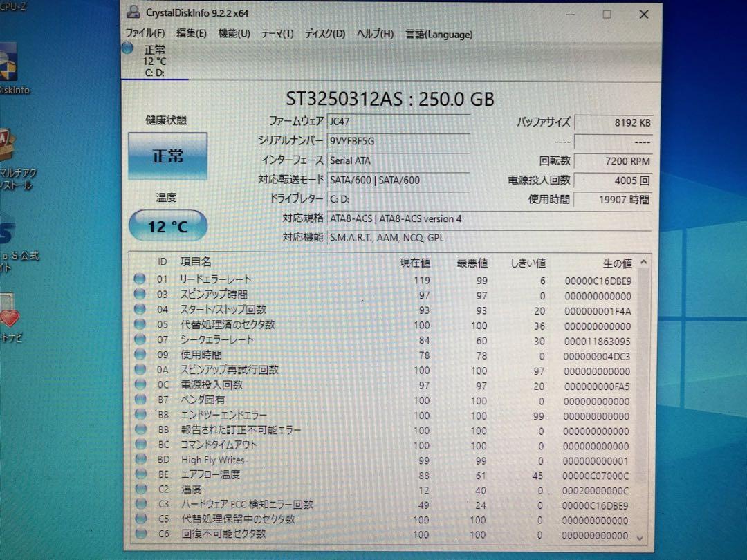Click raw value 000000004DC3
The width and height of the screenshot is (747, 560).
[x=596, y=356]
